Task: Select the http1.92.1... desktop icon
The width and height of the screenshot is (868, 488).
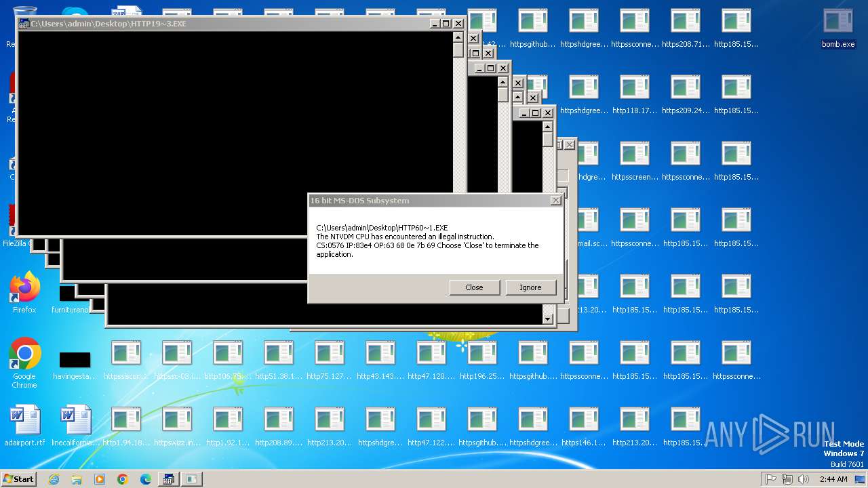Action: click(228, 427)
